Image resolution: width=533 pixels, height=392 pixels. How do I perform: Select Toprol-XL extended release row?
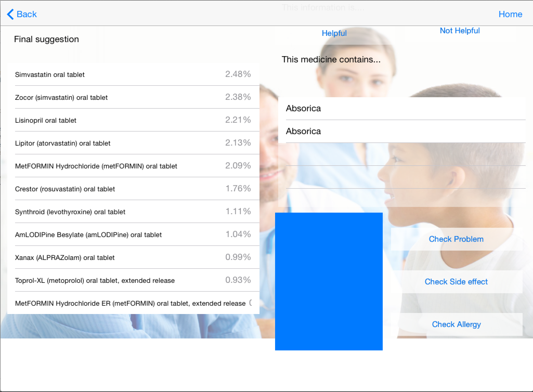[133, 280]
